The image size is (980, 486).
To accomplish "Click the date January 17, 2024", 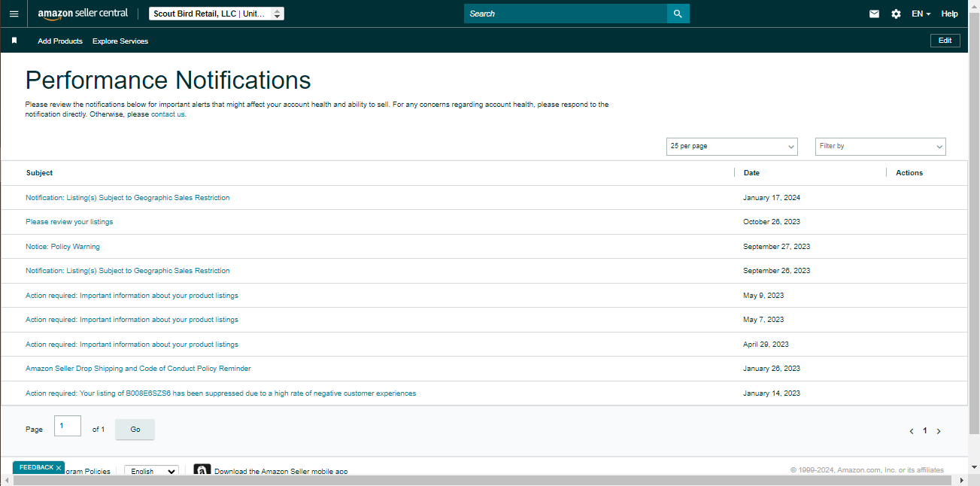I will coord(772,198).
